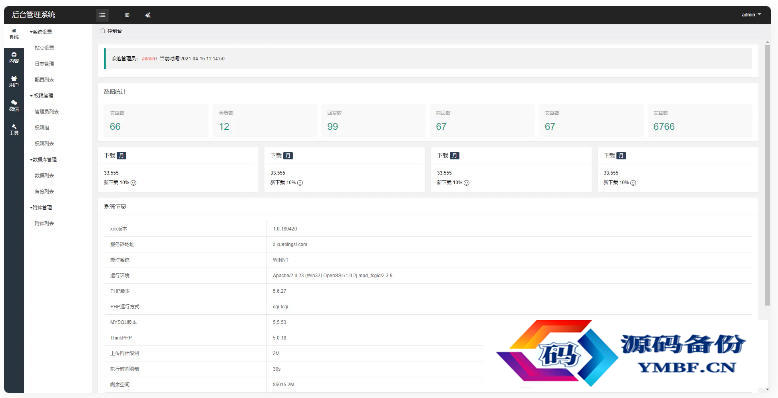Click the Apache environment value in system table

coord(332,275)
